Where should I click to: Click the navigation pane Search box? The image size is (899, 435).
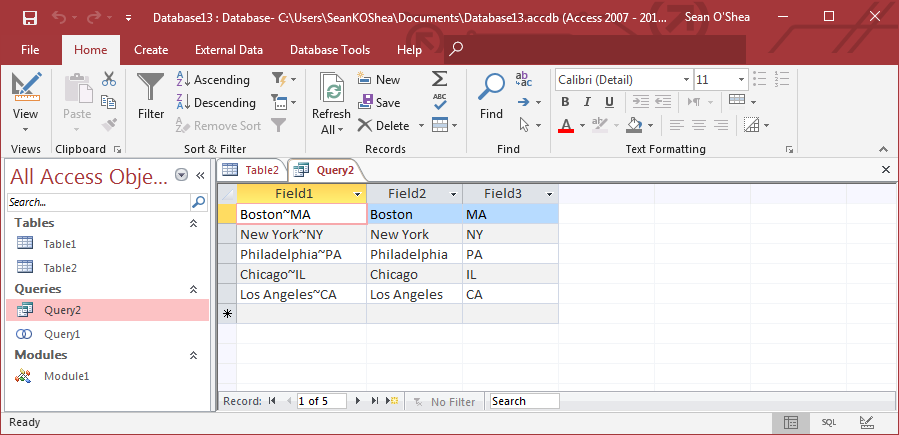coord(99,202)
